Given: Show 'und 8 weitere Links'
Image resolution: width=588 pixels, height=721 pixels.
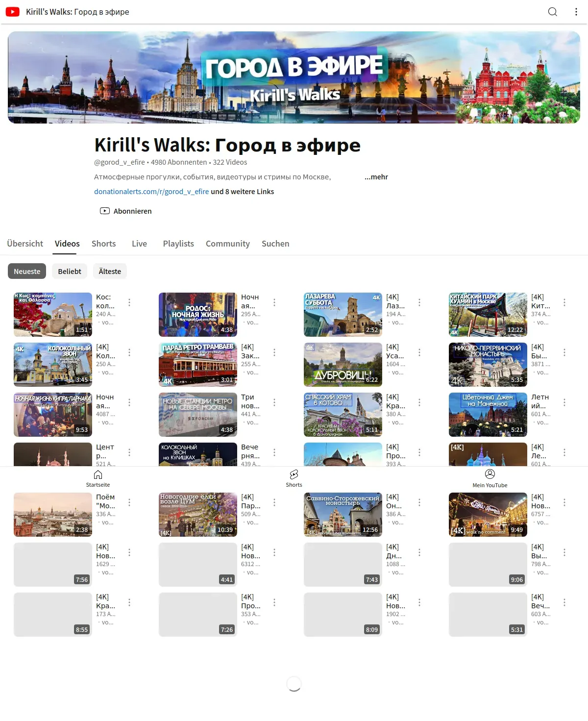Looking at the screenshot, I should click(x=243, y=192).
